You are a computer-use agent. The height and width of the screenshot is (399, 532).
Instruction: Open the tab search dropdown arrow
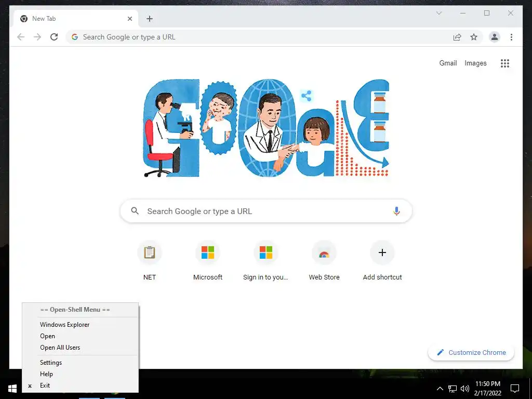tap(438, 13)
